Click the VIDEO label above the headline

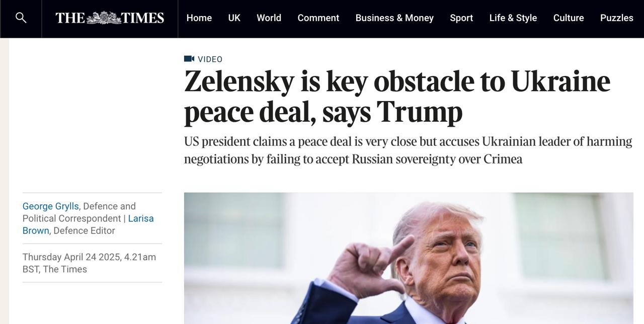(210, 59)
